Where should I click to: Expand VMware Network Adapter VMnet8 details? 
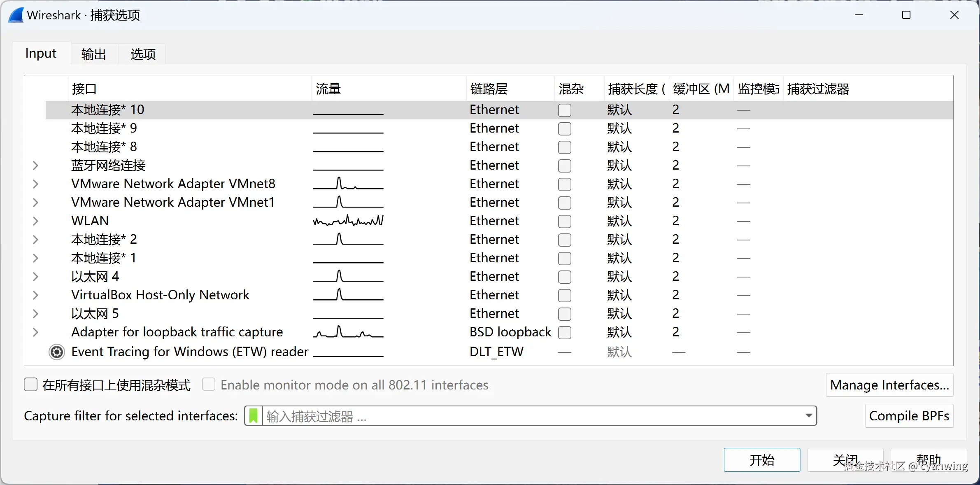[x=36, y=184]
